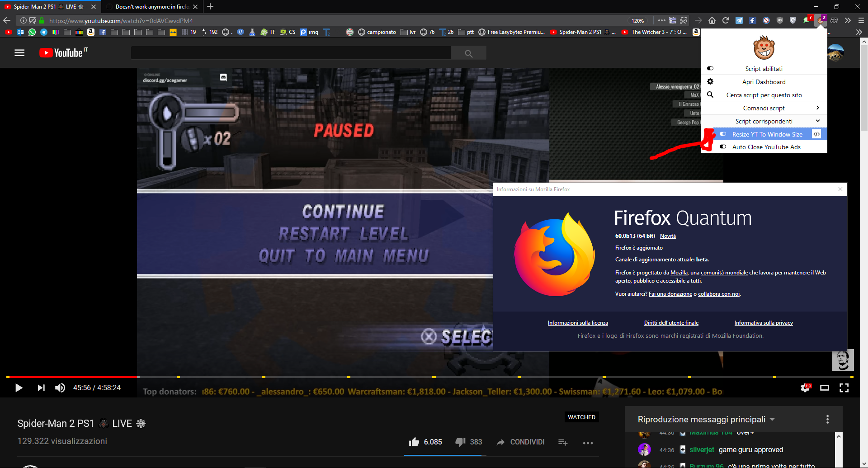Expand the Comandi script submenu
The height and width of the screenshot is (468, 868).
764,108
